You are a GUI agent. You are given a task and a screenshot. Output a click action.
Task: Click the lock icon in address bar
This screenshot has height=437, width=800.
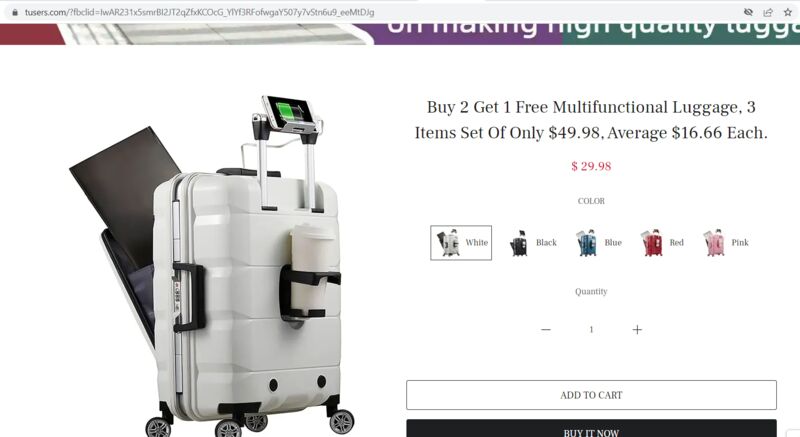coord(15,12)
